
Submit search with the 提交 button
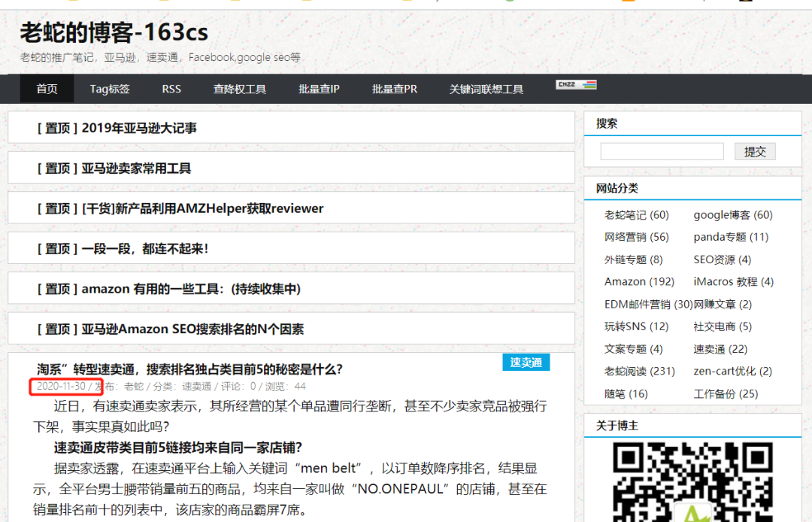pyautogui.click(x=755, y=152)
